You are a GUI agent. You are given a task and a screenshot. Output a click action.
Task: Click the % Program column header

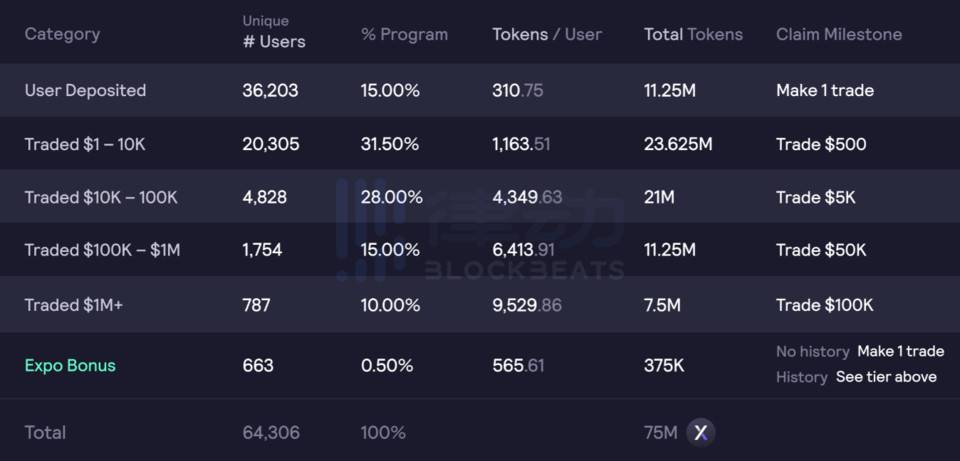[x=404, y=34]
